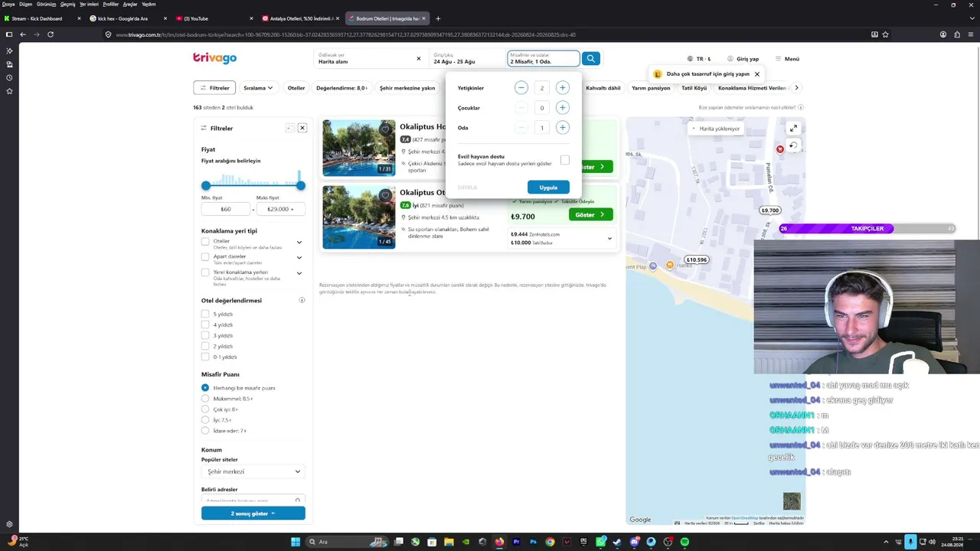Check the 4 yıldızlı star filter
980x551 pixels.
(205, 325)
